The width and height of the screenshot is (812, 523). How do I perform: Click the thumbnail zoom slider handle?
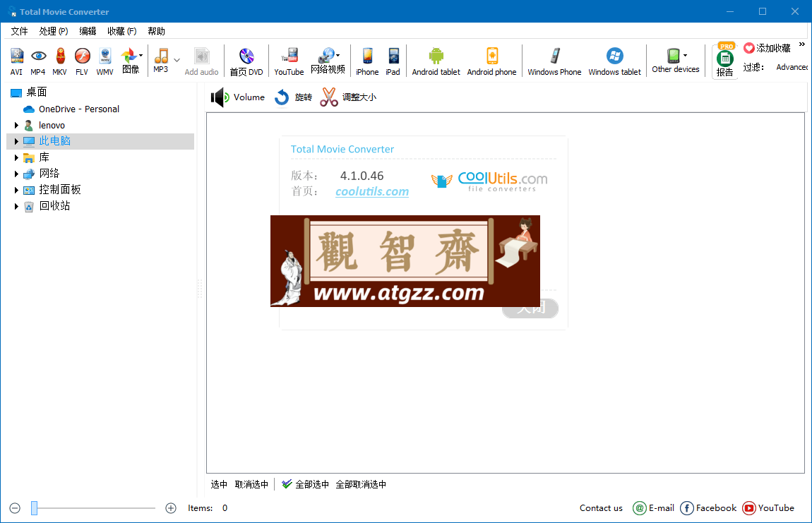pos(34,508)
